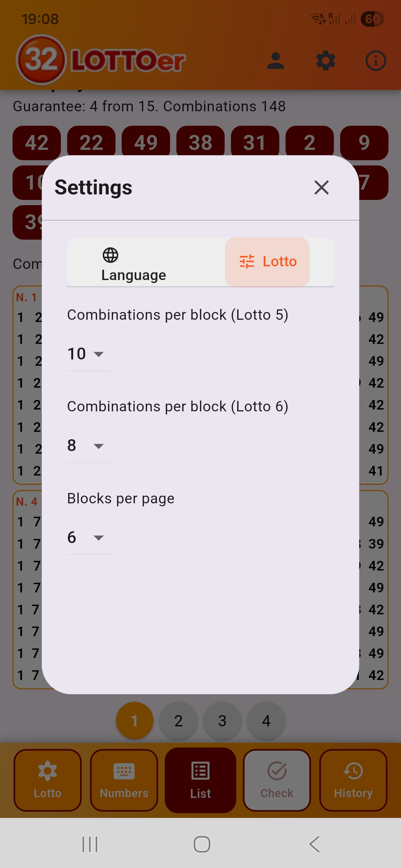
Task: Go to page 2
Action: pyautogui.click(x=178, y=721)
